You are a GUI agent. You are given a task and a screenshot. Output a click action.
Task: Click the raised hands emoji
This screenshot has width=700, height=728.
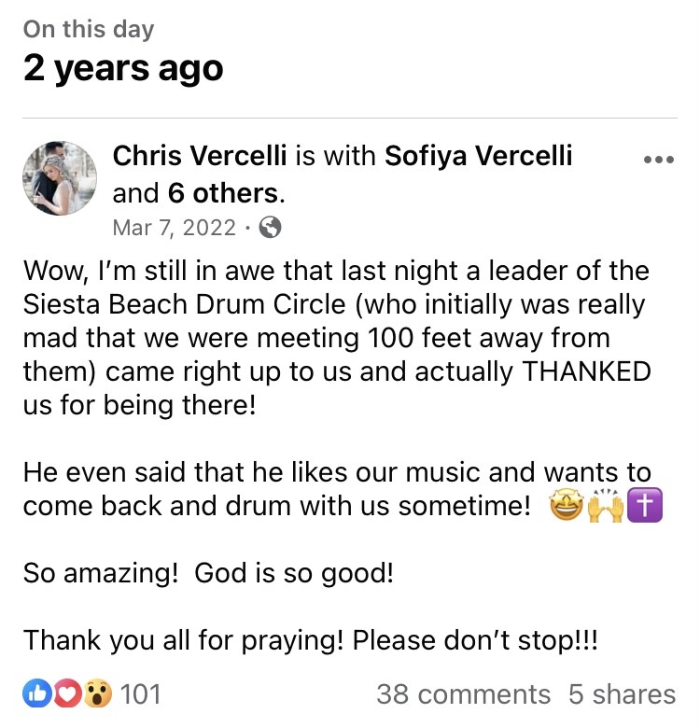[x=606, y=506]
